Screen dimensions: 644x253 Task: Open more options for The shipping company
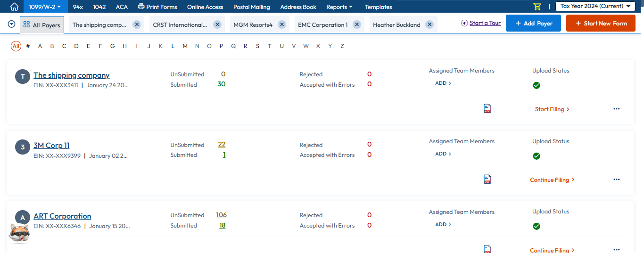pos(617,109)
